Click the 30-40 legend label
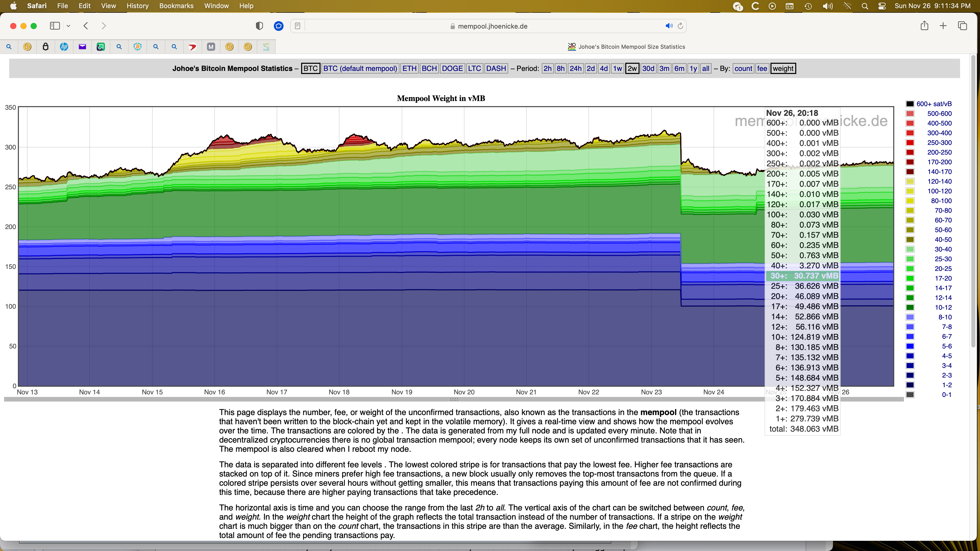The image size is (980, 551). tap(943, 249)
